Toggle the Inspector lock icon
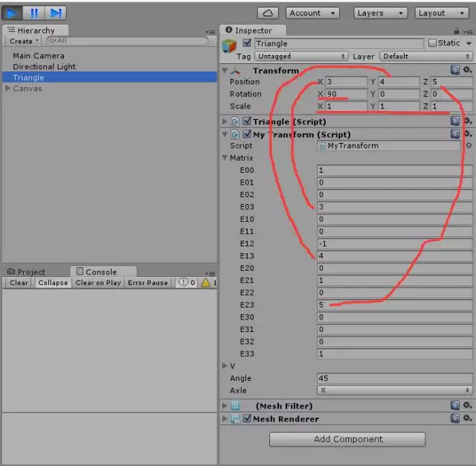476x466 pixels. [456, 31]
